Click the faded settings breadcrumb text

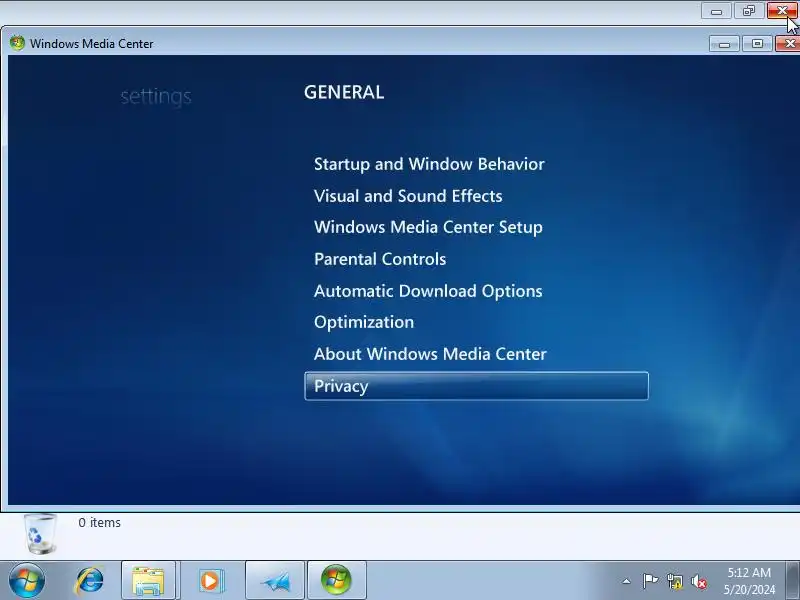point(156,96)
